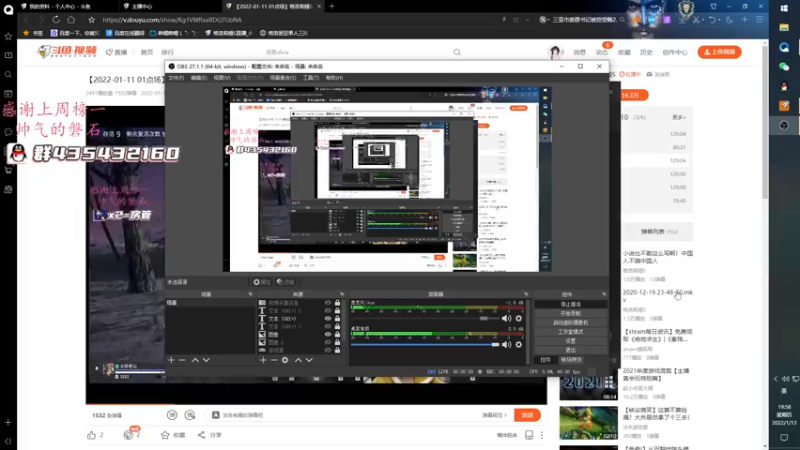This screenshot has height=450, width=800.
Task: Remove the selected source with the minus icon under the sources list
Action: pos(274,360)
